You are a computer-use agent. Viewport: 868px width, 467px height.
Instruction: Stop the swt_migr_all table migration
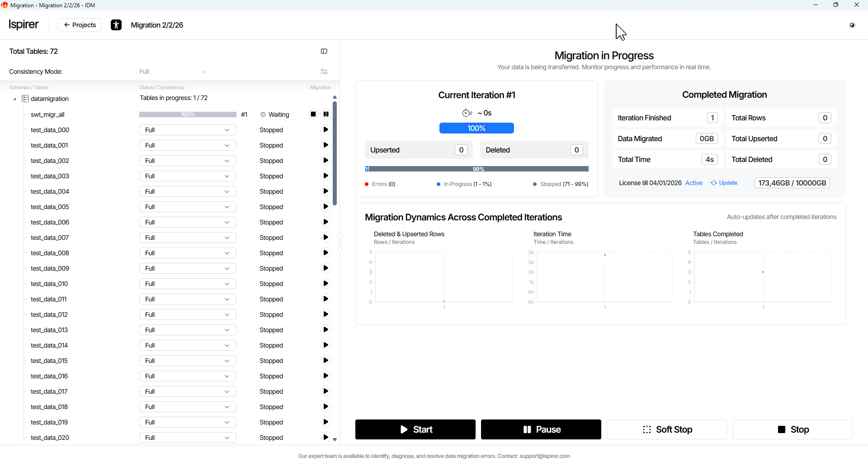pyautogui.click(x=313, y=114)
